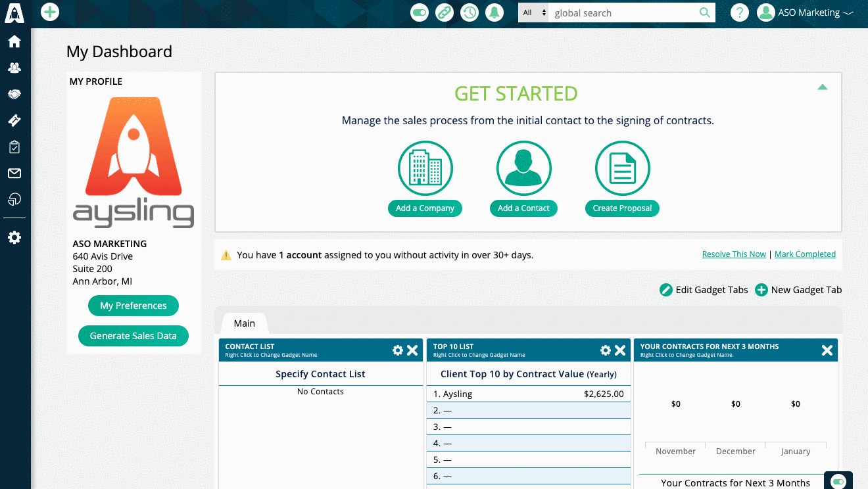868x489 pixels.
Task: Click the Create Proposal button
Action: click(x=622, y=208)
